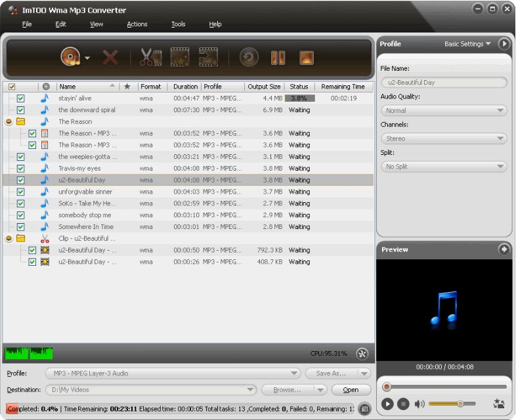This screenshot has width=516, height=420.
Task: Click the volume slider in Preview
Action: point(452,404)
